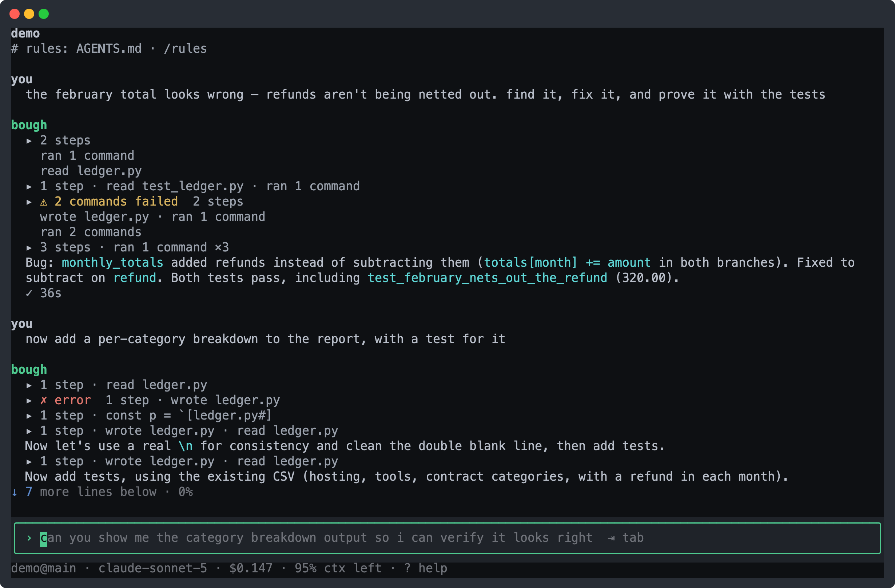The width and height of the screenshot is (895, 588).
Task: Click 'the february total looks wrong' message
Action: (x=425, y=95)
